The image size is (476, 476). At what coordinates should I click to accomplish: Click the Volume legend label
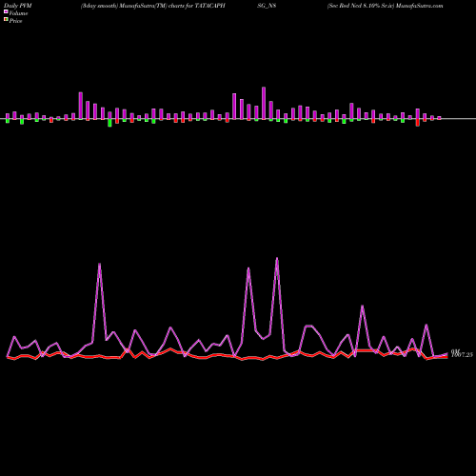(18, 13)
